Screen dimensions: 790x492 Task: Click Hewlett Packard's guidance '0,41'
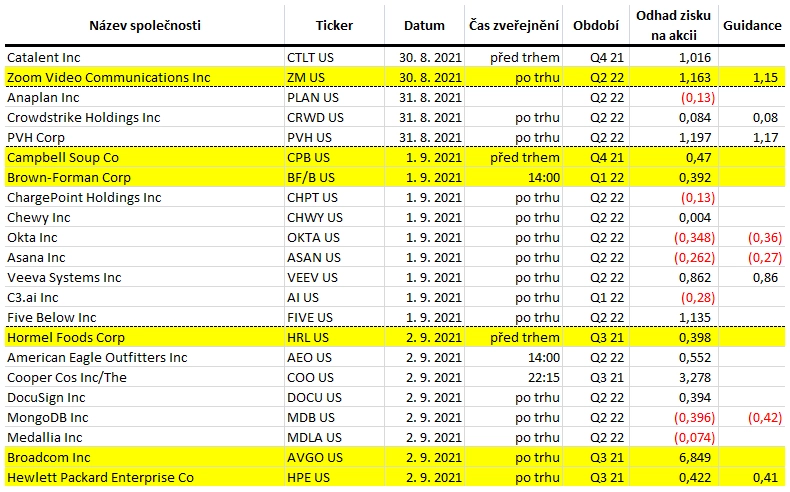click(765, 478)
